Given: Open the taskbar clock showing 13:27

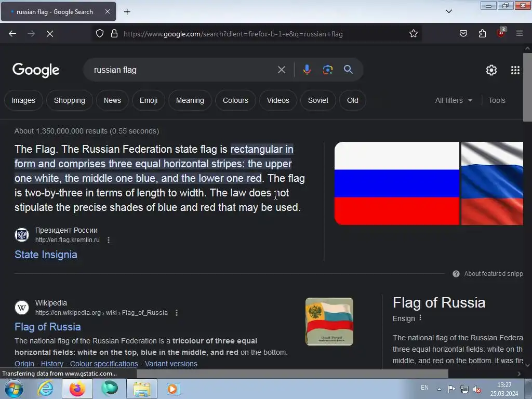Looking at the screenshot, I should click(x=504, y=389).
